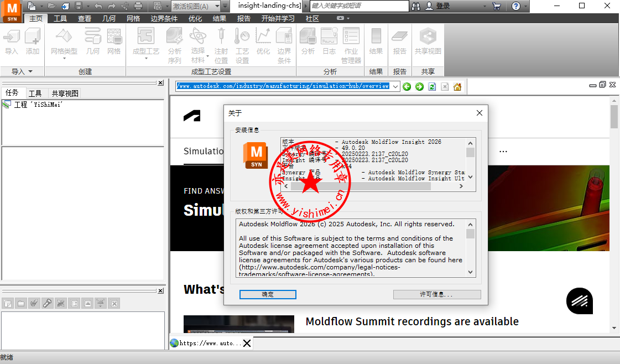Image resolution: width=620 pixels, height=364 pixels.
Task: Click the 确定 button in About dialog
Action: (x=268, y=294)
